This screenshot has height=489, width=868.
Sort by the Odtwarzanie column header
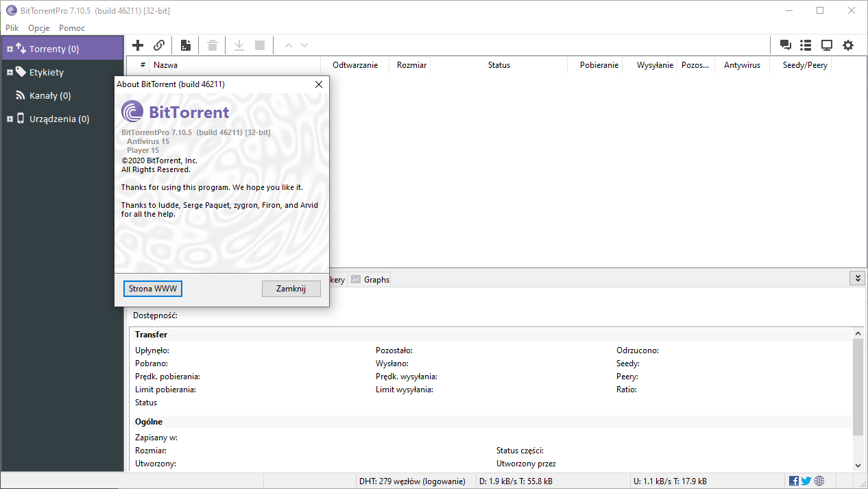355,65
